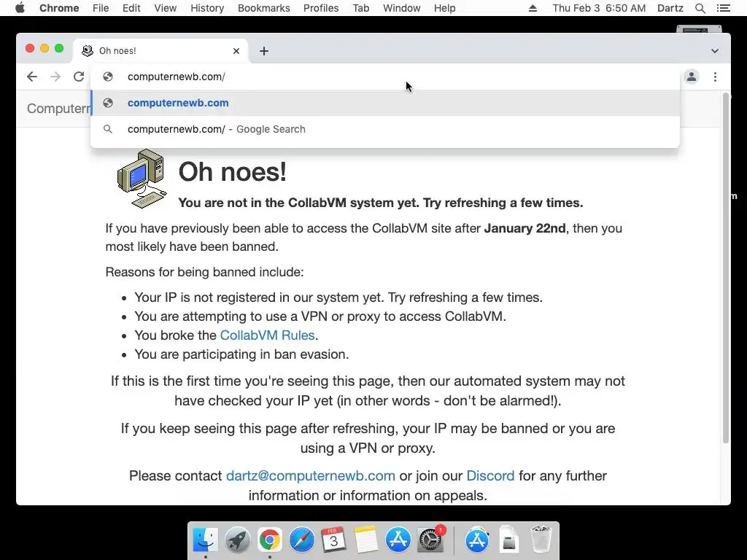Click the dartz@computernewb.com email link
Viewport: 747px width, 560px height.
click(311, 475)
